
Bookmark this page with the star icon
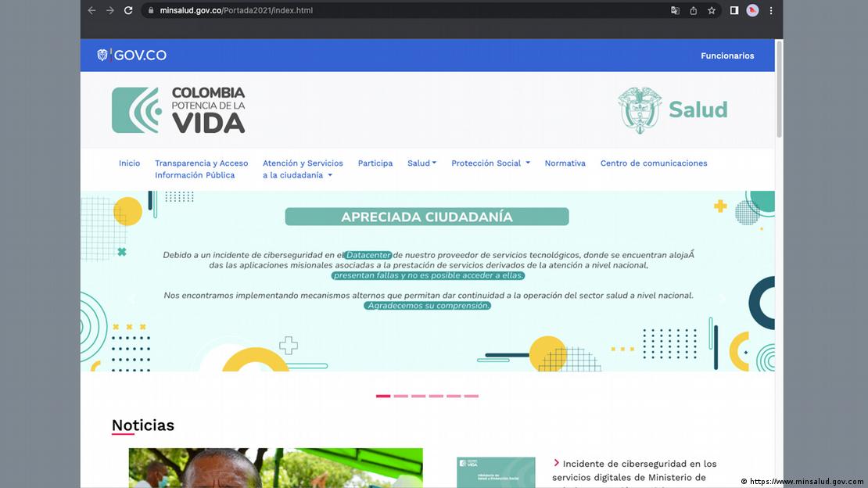[x=712, y=10]
